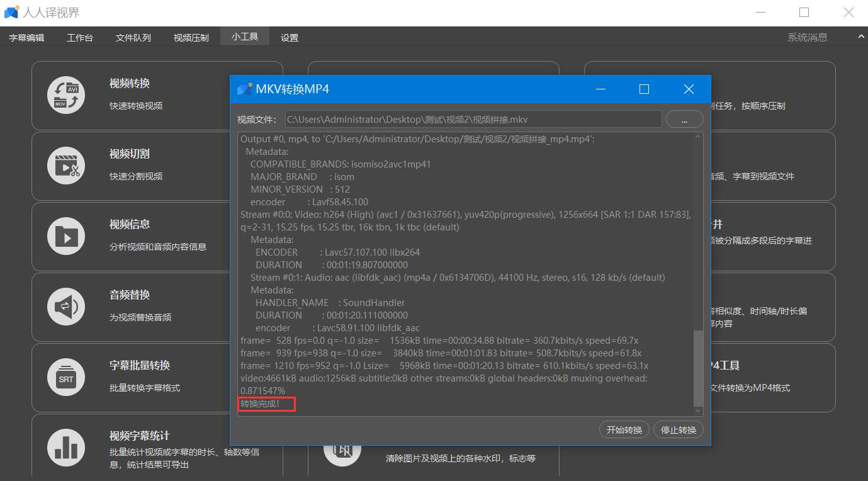The image size is (868, 481).
Task: Open the 视频信息 play icon
Action: pos(66,237)
